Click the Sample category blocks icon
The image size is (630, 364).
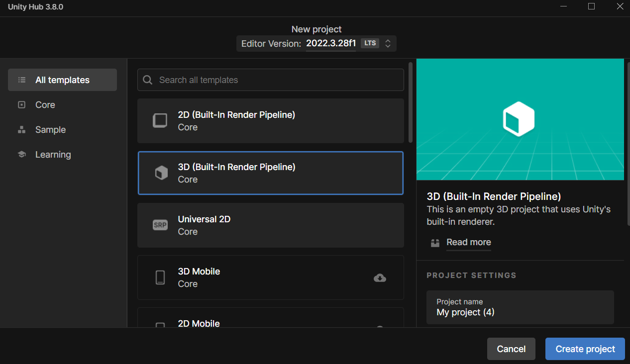click(21, 130)
